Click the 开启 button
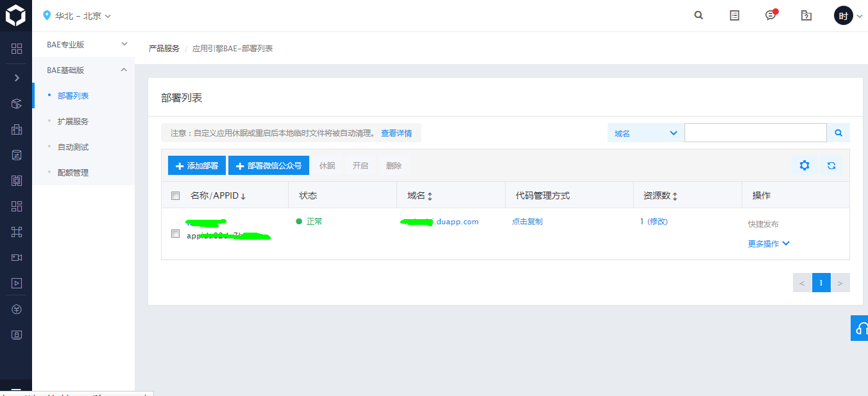Image resolution: width=868 pixels, height=396 pixels. 361,165
